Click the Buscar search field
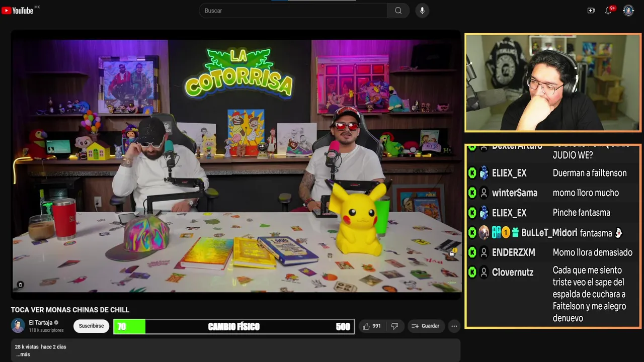644x362 pixels. click(293, 11)
